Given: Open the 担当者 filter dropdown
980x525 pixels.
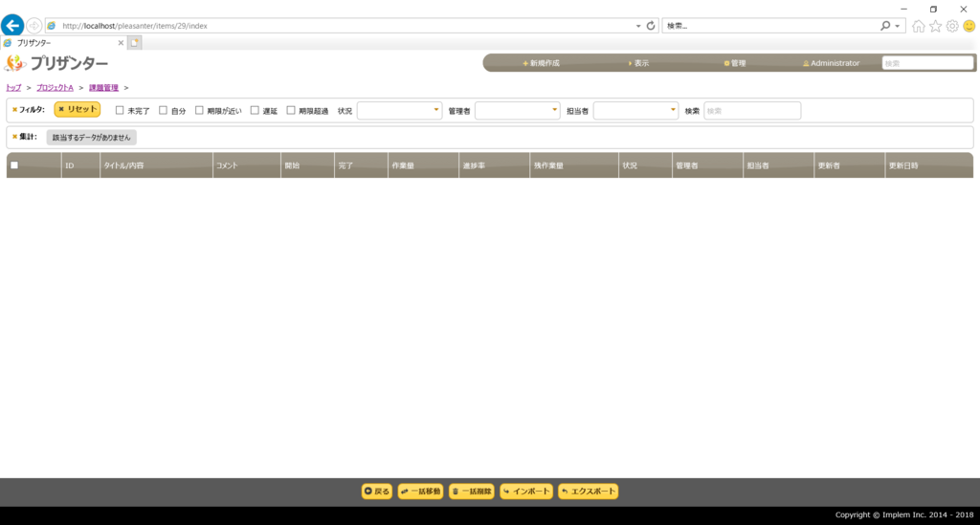Looking at the screenshot, I should click(x=635, y=111).
